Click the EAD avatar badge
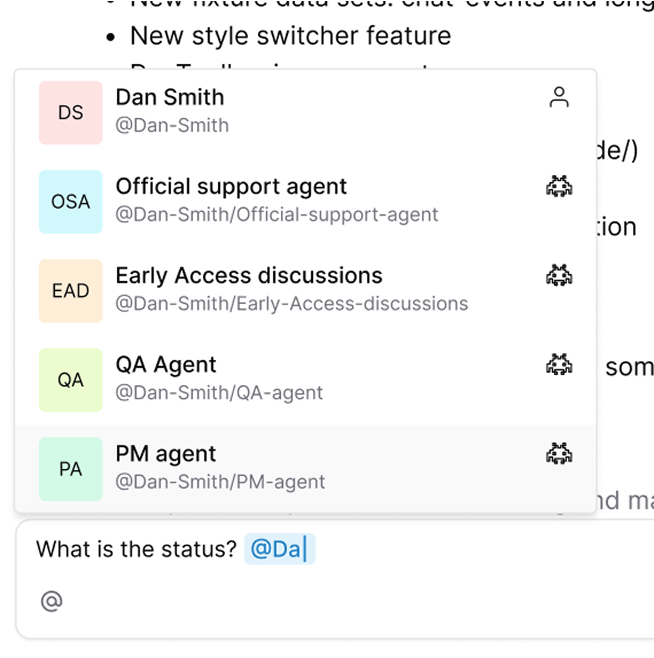This screenshot has width=654, height=658. tap(71, 291)
